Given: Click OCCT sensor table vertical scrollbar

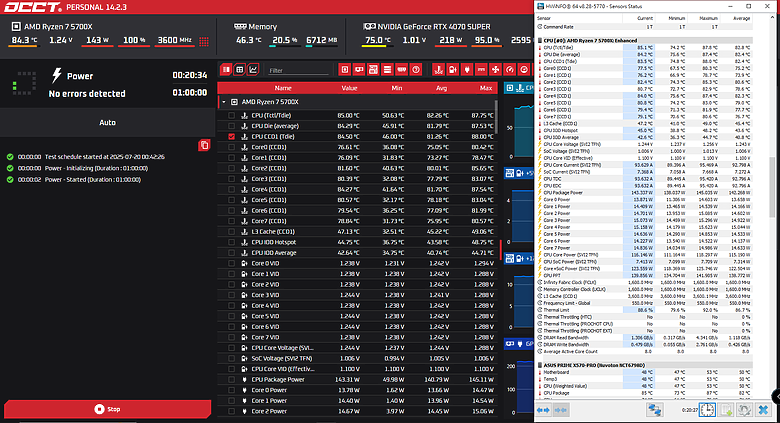Looking at the screenshot, I should pyautogui.click(x=496, y=116).
